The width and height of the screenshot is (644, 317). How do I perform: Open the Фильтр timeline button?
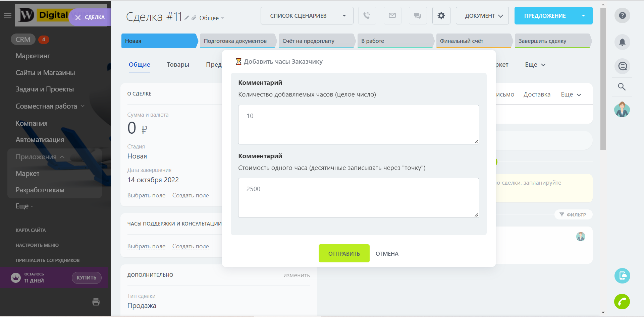[x=573, y=214]
